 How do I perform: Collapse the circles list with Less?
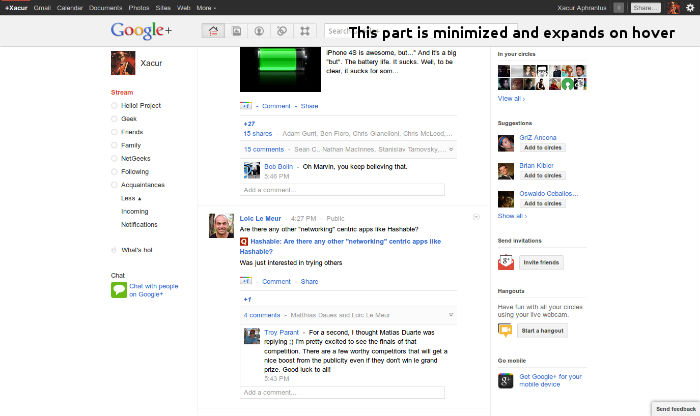coord(131,198)
